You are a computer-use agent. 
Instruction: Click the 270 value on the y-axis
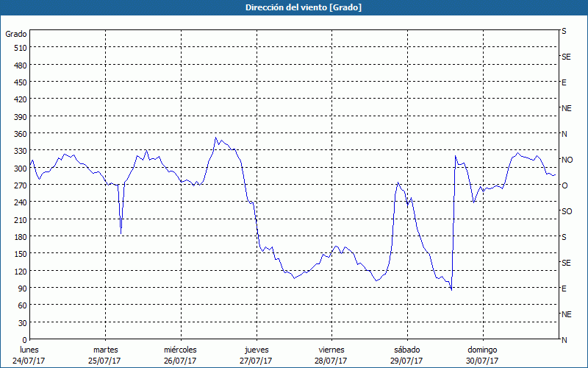tap(20, 185)
